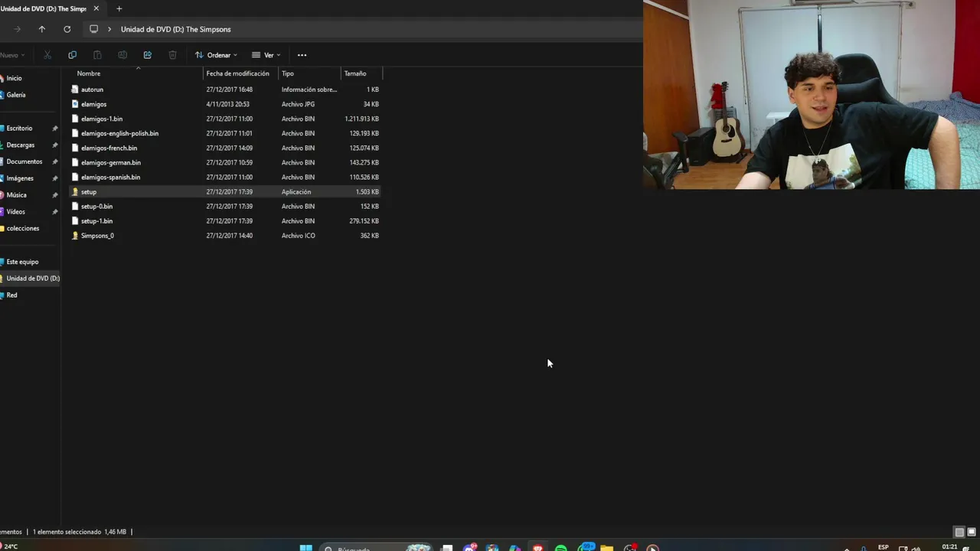Navigate forward with the arrow button

pyautogui.click(x=17, y=29)
